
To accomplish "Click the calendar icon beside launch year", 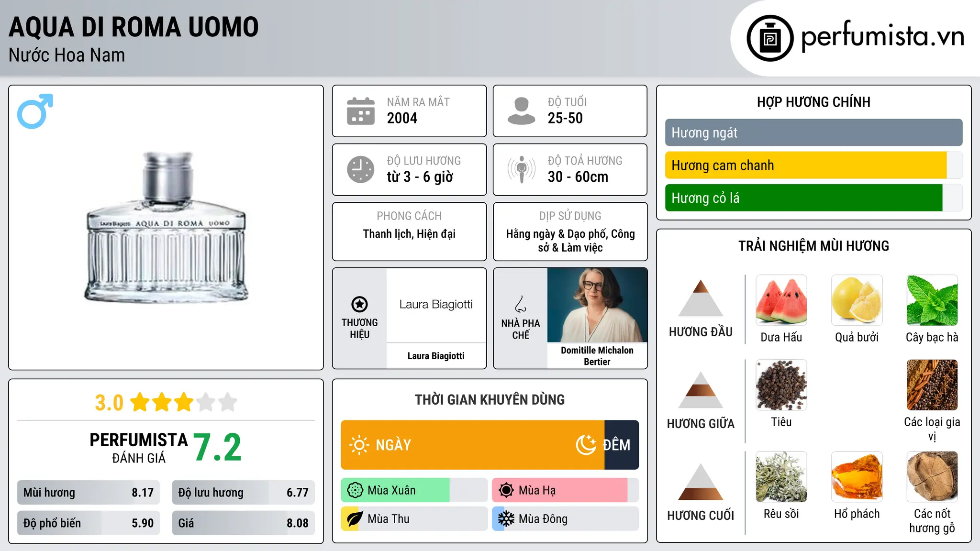I will pos(361,111).
